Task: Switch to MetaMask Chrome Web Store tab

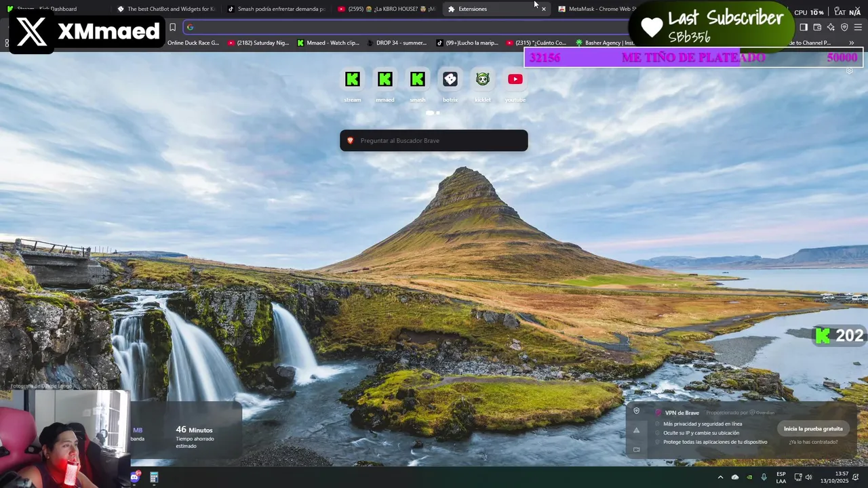Action: coord(597,9)
